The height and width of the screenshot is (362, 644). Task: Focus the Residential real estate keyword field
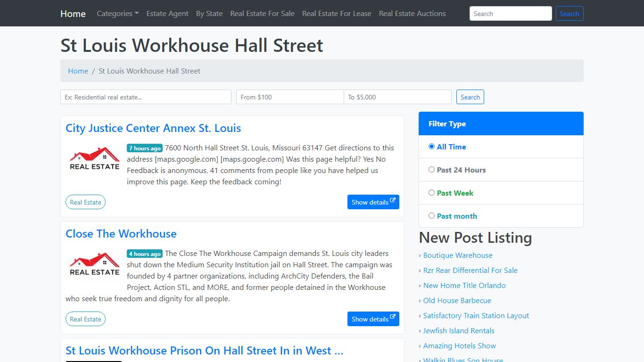pos(146,97)
